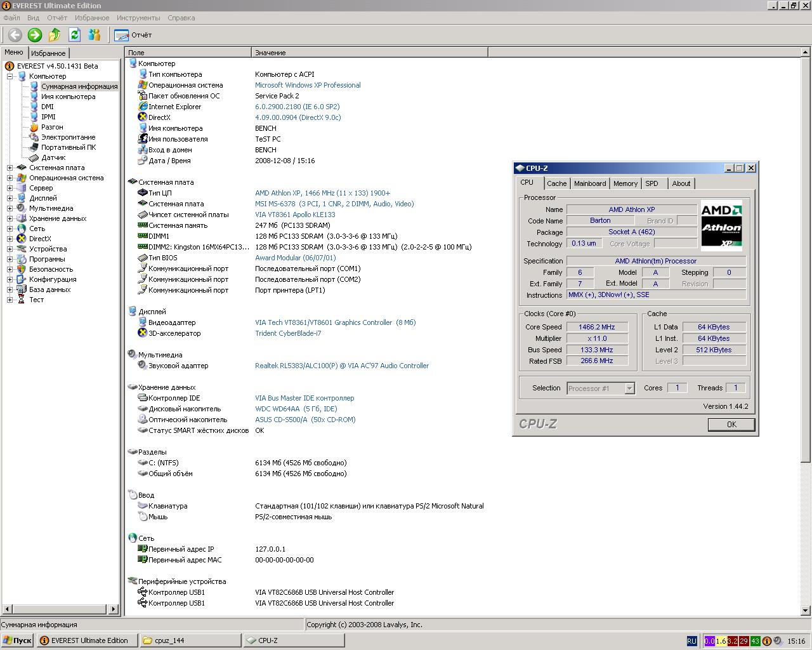Viewport: 812px width, 650px height.
Task: Click the AMD Athlon XP processor link
Action: tap(322, 193)
